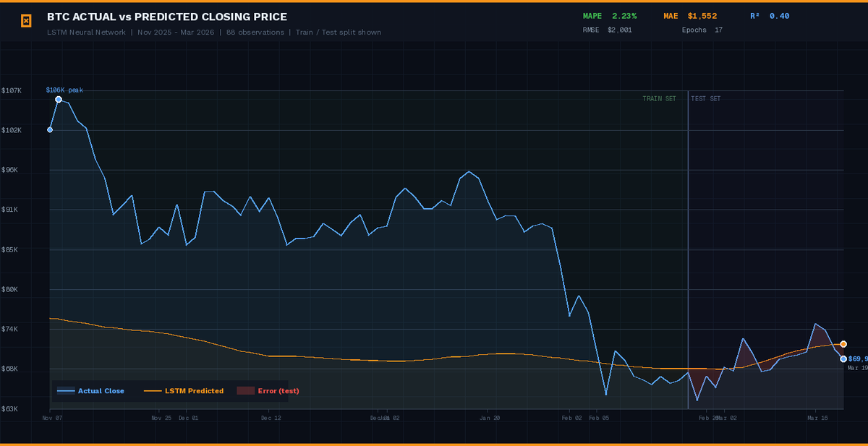Click the RMSE $2,001 value
The image size is (868, 446).
pos(608,30)
